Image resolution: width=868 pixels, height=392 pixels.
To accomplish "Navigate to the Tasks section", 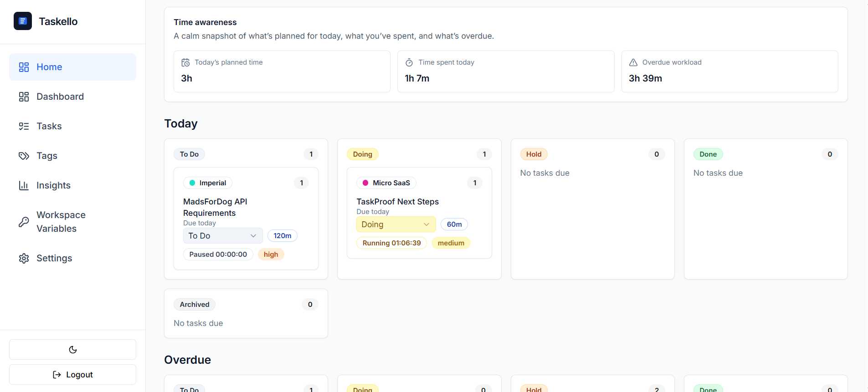I will pyautogui.click(x=49, y=126).
